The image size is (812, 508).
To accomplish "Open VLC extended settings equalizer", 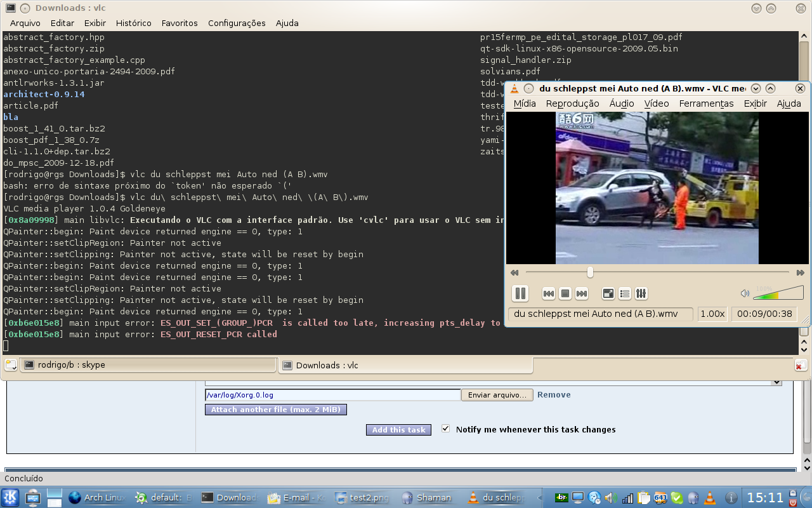I will [641, 293].
